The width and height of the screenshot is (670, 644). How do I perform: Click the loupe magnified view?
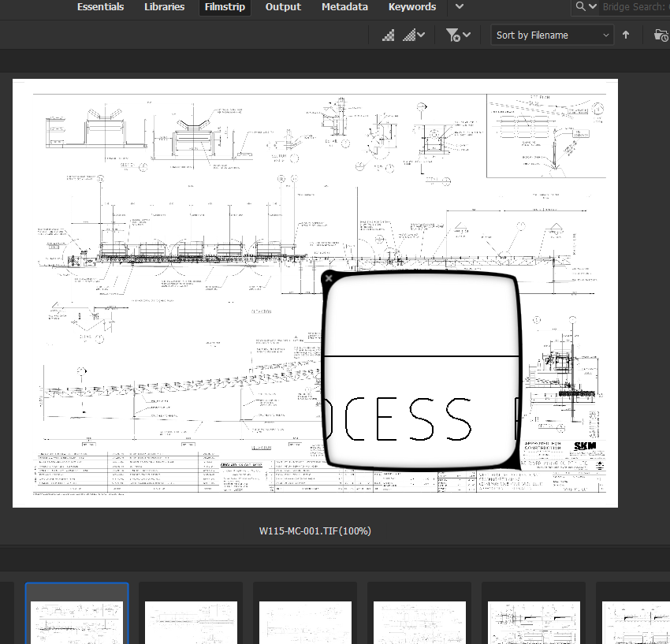(x=422, y=370)
